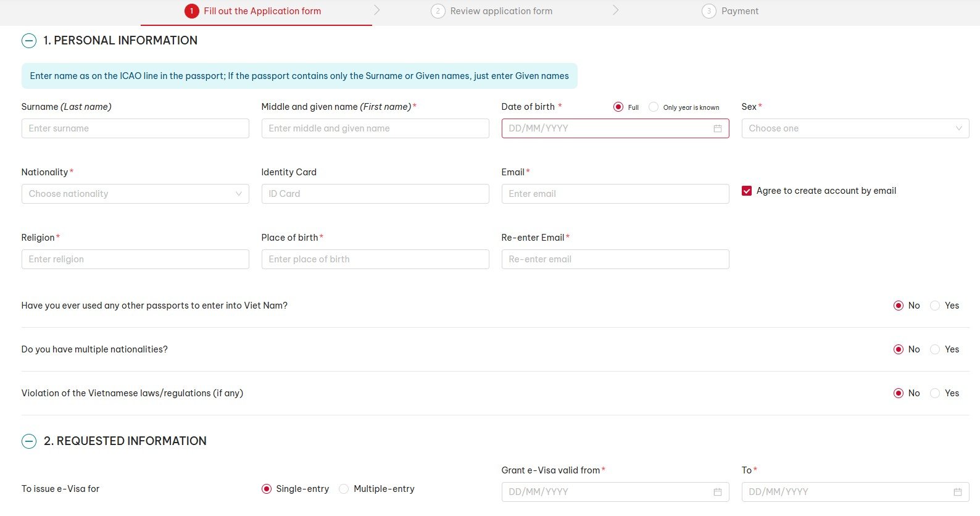Collapse the Personal Information section
This screenshot has height=516, width=980.
29,41
